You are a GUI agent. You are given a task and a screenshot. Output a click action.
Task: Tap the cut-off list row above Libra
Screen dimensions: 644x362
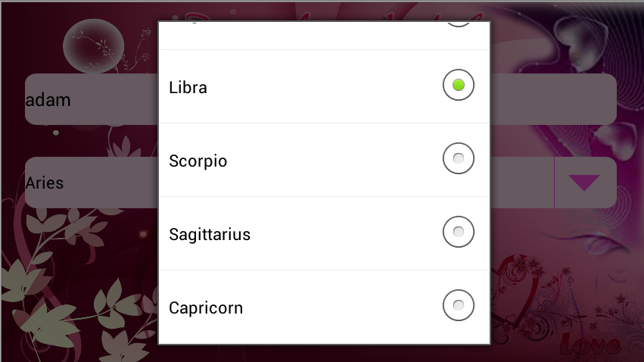point(324,36)
